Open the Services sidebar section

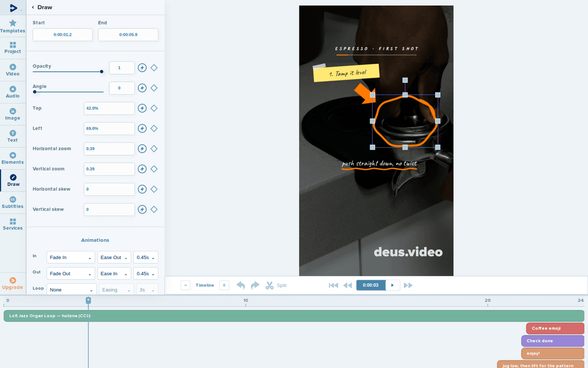pos(13,224)
